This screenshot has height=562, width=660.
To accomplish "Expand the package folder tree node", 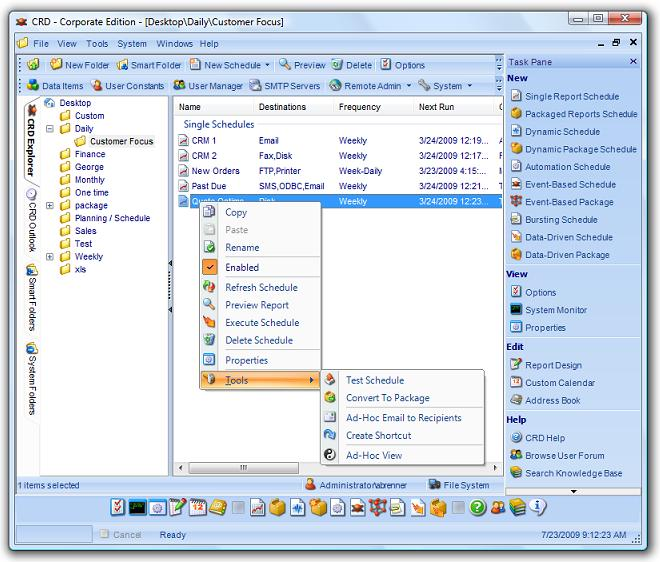I will tap(50, 205).
